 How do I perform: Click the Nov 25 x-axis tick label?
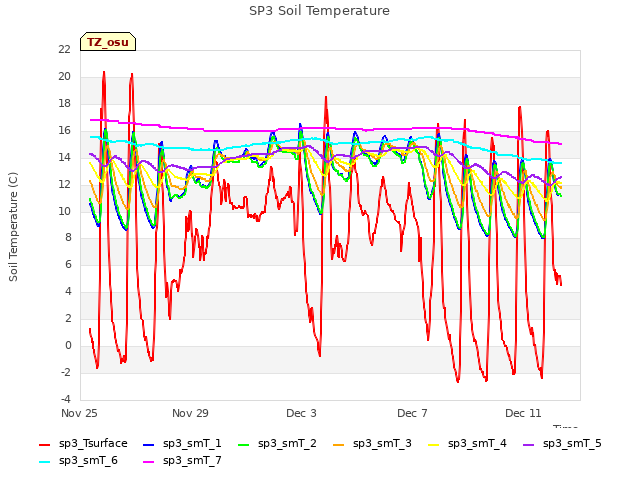coord(79,413)
